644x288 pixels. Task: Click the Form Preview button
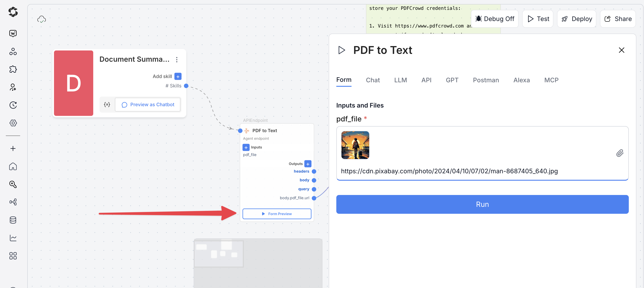click(277, 214)
